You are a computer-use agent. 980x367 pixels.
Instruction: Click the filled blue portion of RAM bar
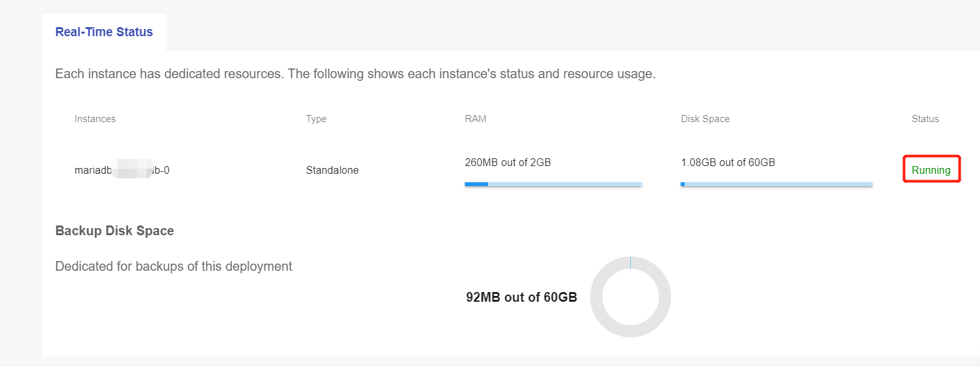click(476, 184)
